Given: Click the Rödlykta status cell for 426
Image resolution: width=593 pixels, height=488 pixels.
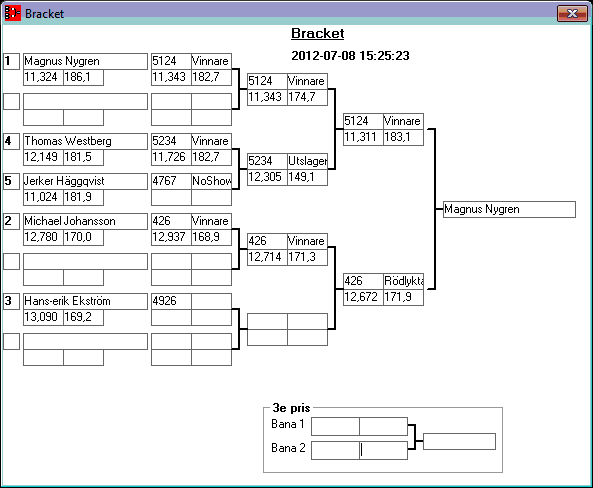Looking at the screenshot, I should [x=404, y=281].
